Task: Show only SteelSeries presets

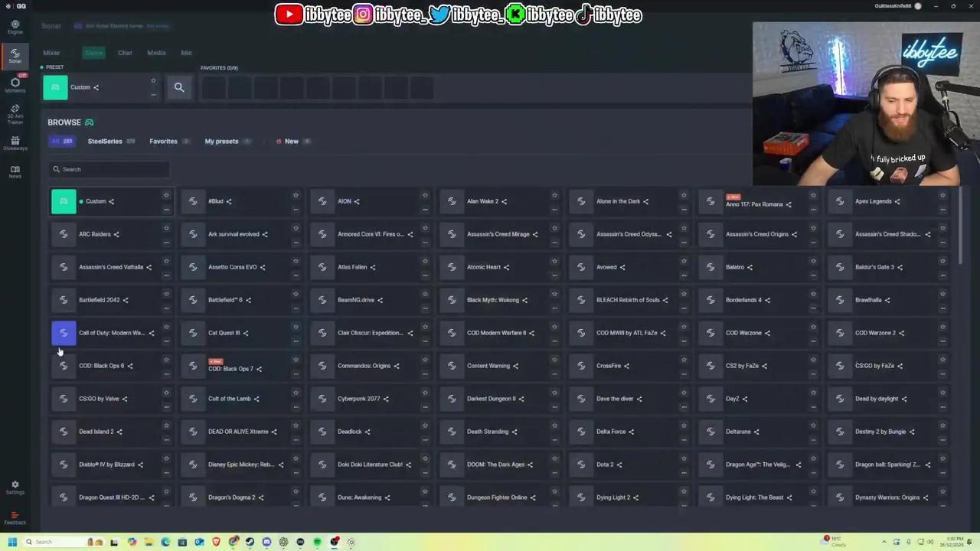Action: (105, 141)
